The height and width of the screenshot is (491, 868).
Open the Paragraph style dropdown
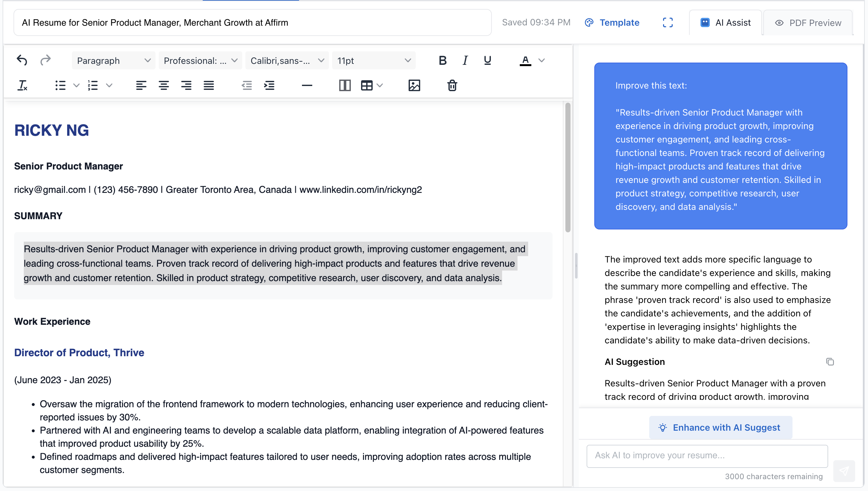pyautogui.click(x=113, y=61)
